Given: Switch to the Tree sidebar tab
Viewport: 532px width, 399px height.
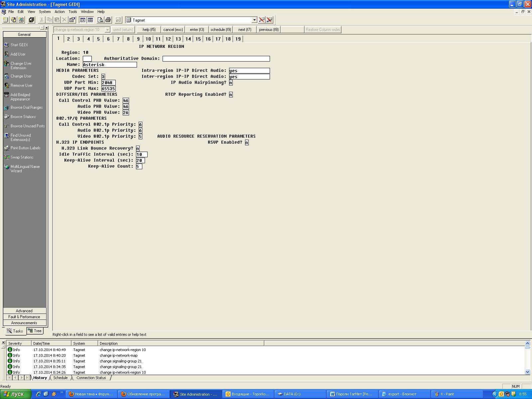Looking at the screenshot, I should [x=35, y=331].
